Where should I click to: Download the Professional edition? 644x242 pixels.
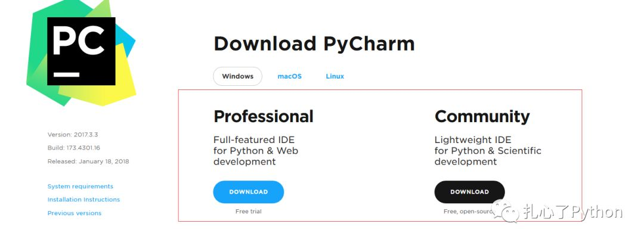pyautogui.click(x=248, y=192)
